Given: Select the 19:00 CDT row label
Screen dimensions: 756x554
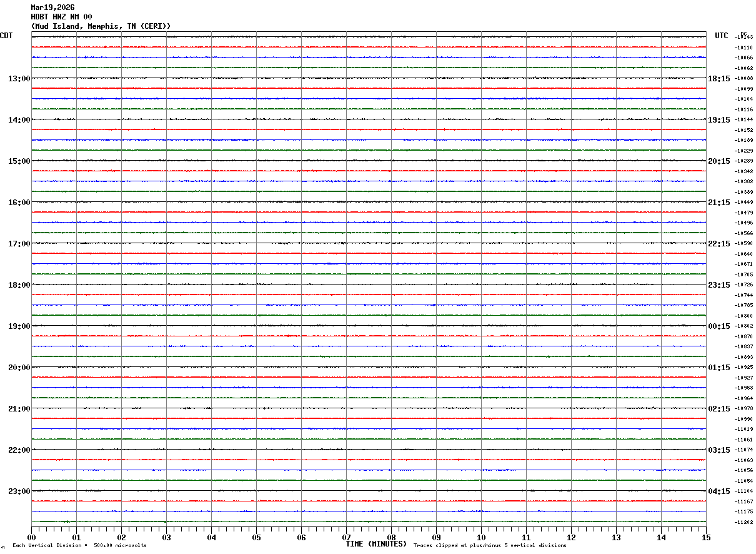Looking at the screenshot, I should [x=19, y=326].
